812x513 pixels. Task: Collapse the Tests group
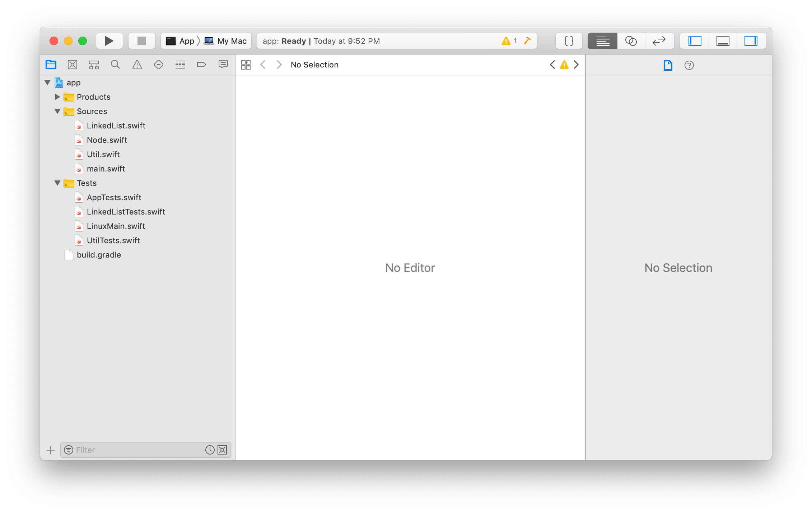[x=57, y=183]
